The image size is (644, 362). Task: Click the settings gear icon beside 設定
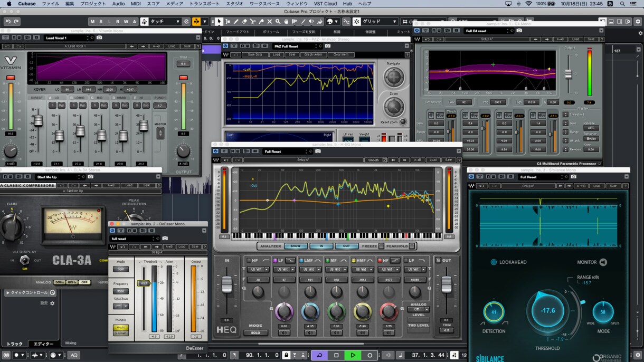click(52, 303)
